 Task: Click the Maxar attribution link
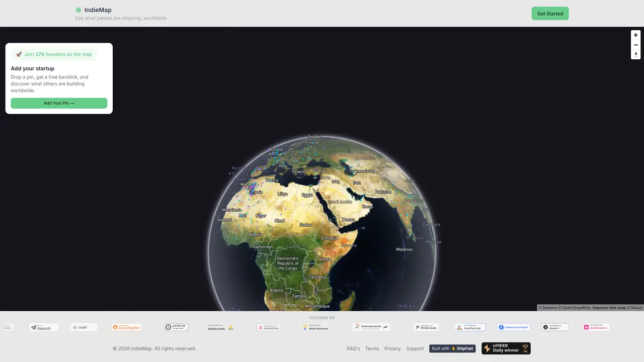point(634,308)
